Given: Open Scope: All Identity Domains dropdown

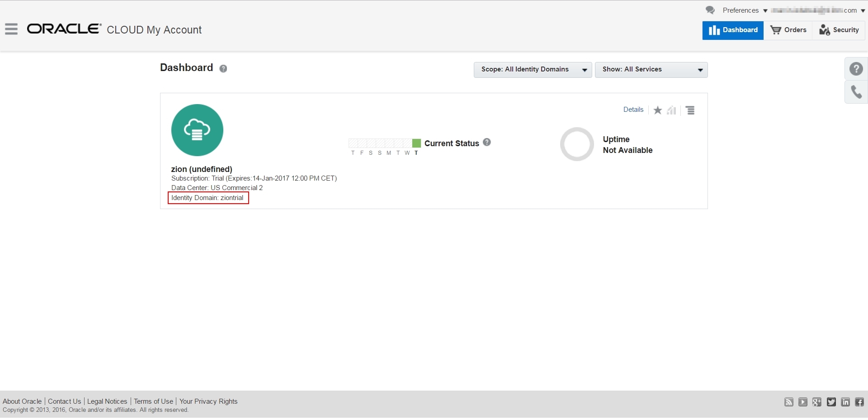Looking at the screenshot, I should 533,70.
